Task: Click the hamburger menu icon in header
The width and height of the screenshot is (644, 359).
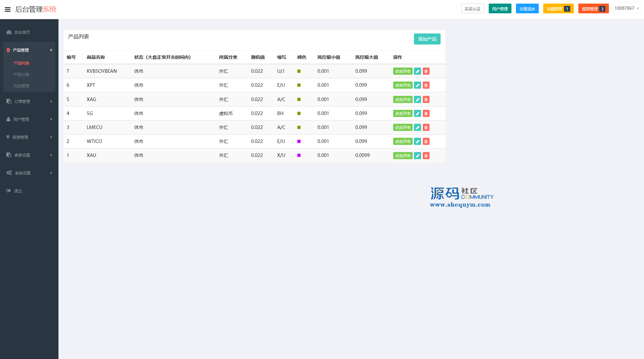Action: 7,9
